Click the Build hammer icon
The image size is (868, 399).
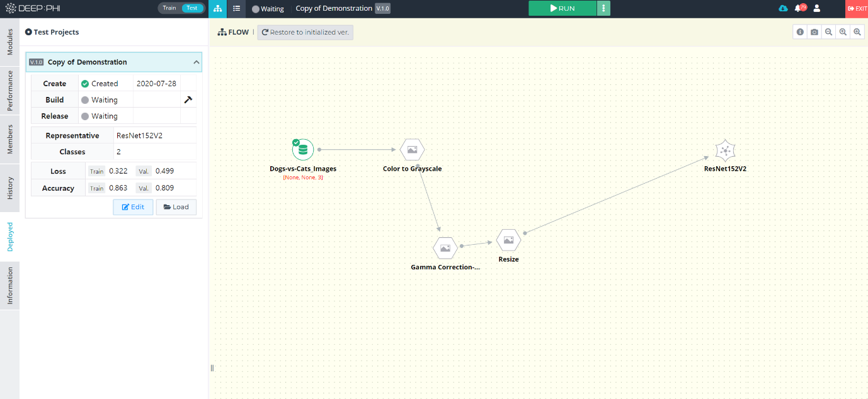coord(188,99)
